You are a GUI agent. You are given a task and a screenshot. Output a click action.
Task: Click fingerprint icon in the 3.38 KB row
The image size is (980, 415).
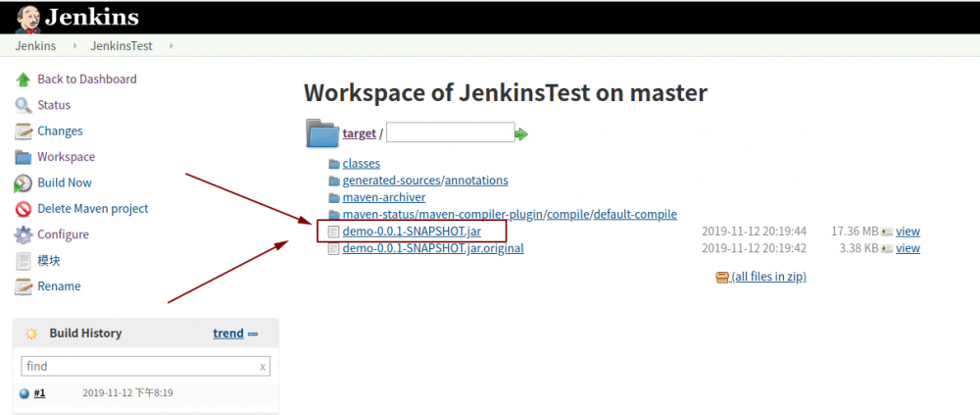887,248
